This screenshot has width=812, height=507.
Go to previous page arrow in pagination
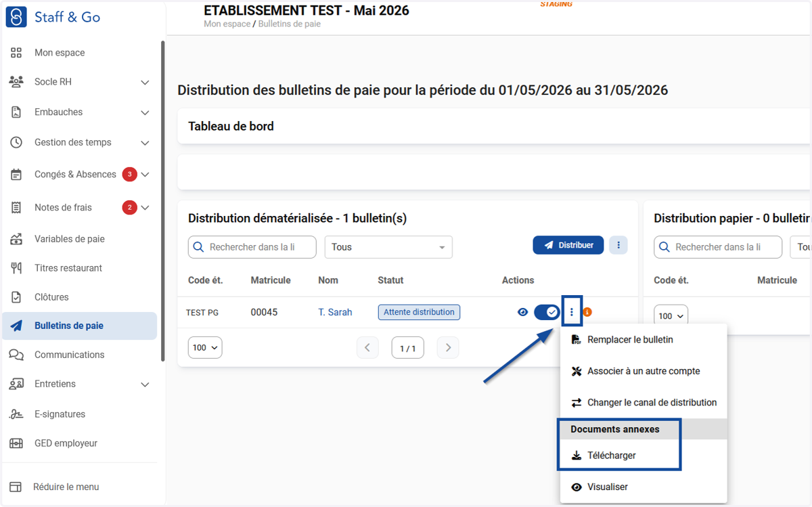[367, 348]
